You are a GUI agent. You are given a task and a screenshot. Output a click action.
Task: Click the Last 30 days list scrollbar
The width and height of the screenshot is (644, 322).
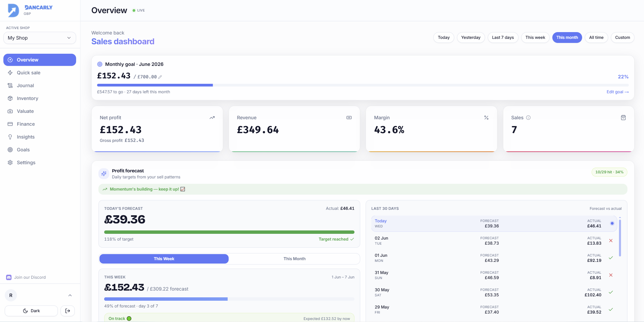[620, 238]
